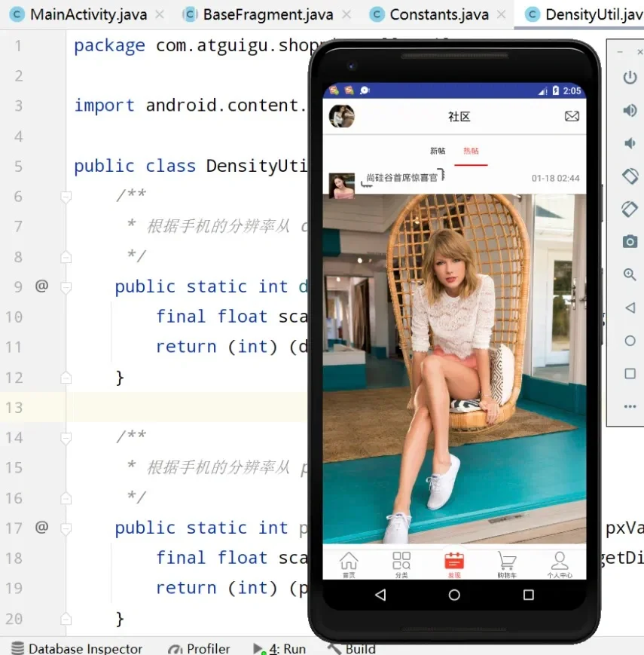This screenshot has height=655, width=644.
Task: Switch to the 新帖 tab in the app
Action: [437, 150]
